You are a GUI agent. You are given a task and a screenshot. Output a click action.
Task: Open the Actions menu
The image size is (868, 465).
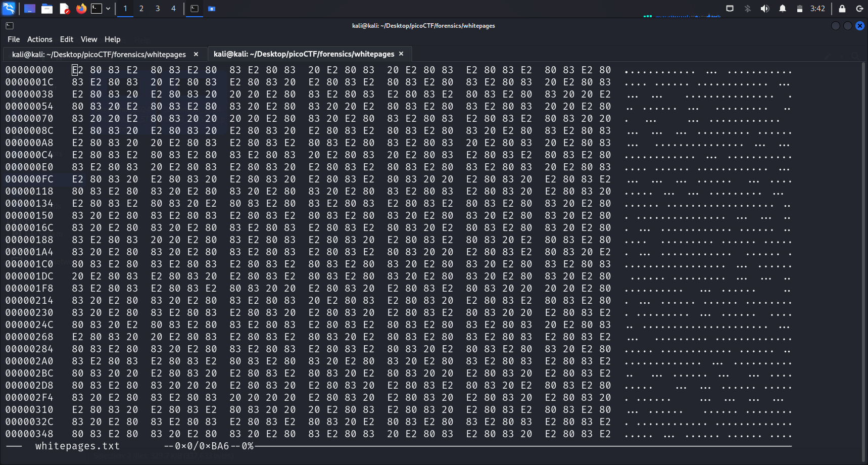click(x=39, y=39)
